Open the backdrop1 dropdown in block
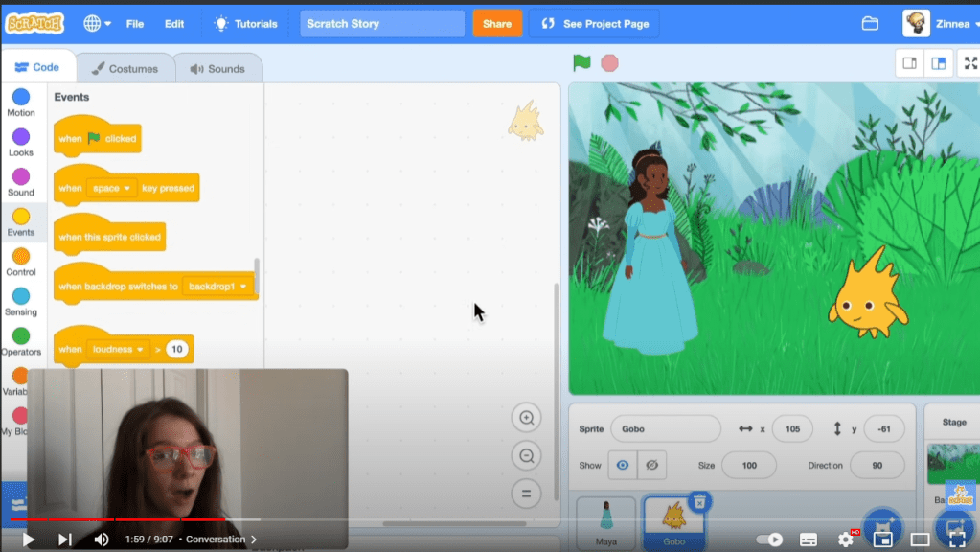Image resolution: width=980 pixels, height=552 pixels. (217, 287)
